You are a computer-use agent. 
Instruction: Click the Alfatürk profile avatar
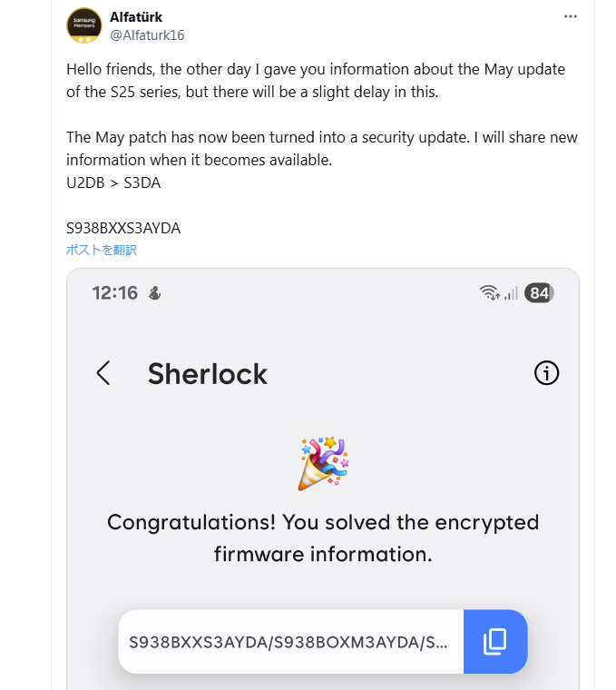point(84,25)
